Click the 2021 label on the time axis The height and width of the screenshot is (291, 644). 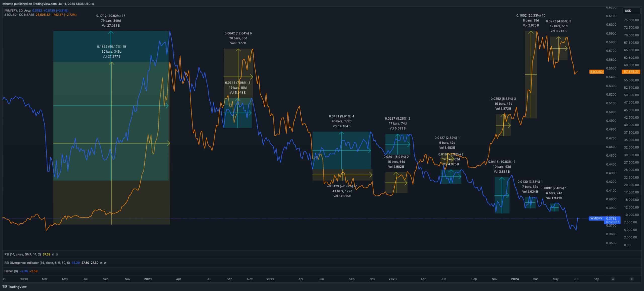tap(148, 279)
